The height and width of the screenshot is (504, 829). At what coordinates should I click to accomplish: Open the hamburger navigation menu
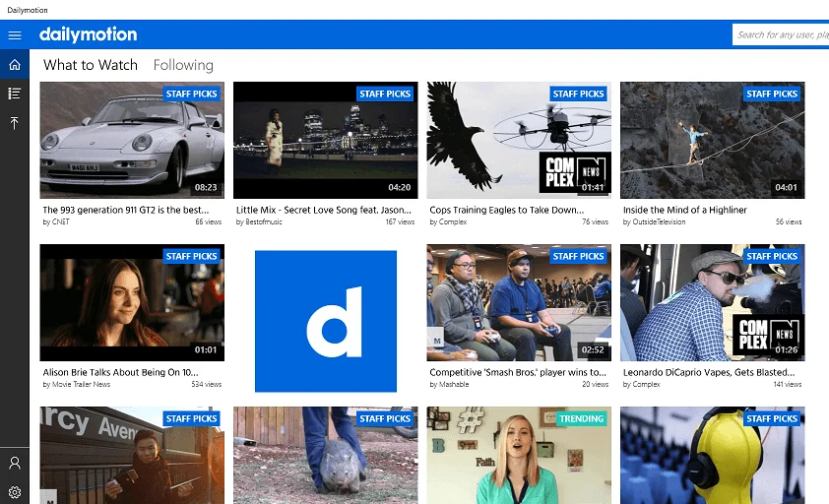15,35
